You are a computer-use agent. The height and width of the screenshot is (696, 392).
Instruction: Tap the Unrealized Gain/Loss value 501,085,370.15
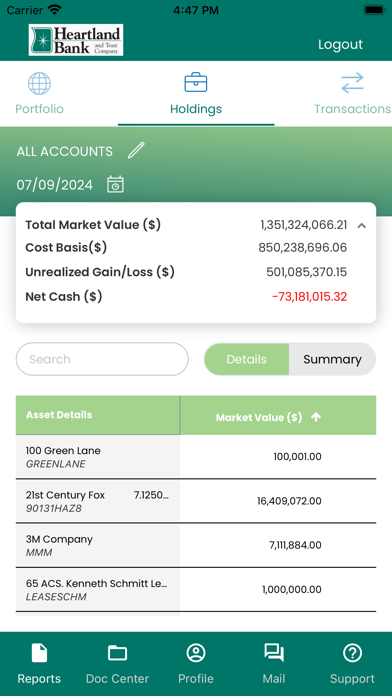[x=306, y=272]
